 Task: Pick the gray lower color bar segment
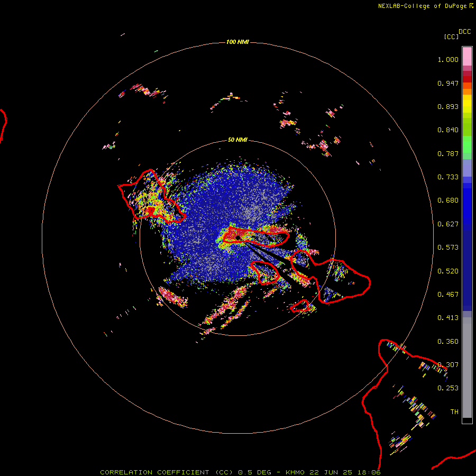[x=467, y=368]
